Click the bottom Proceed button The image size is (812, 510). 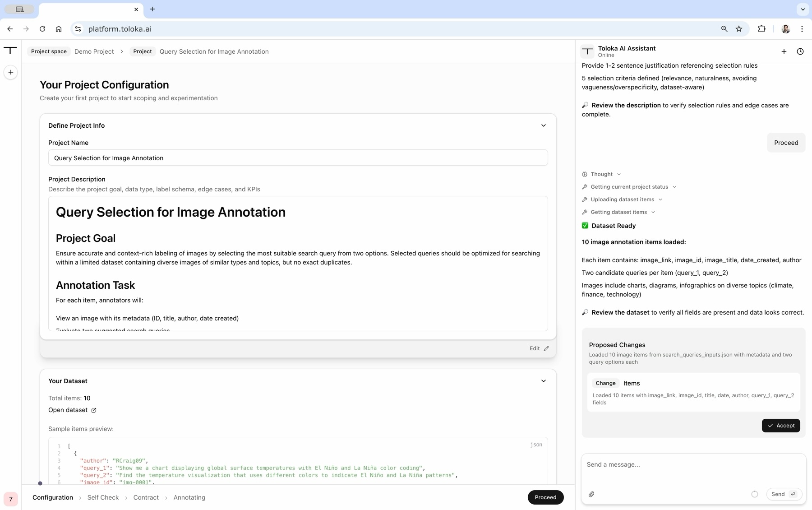tap(545, 497)
